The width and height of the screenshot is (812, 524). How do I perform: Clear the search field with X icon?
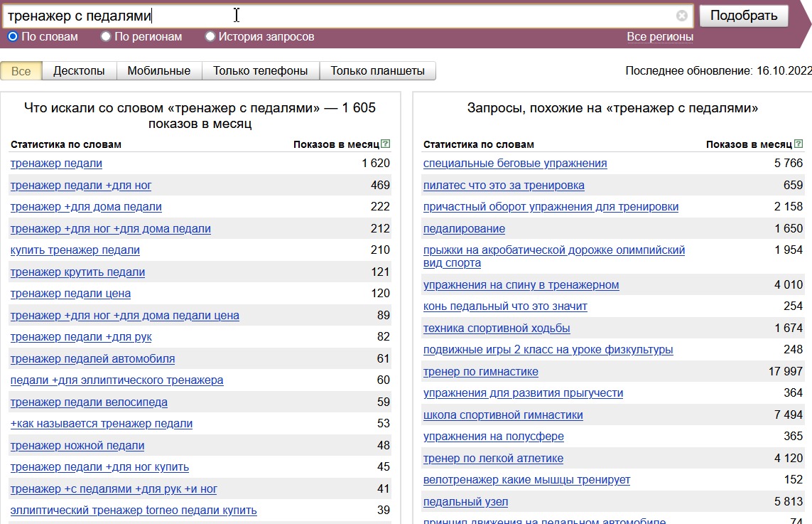click(681, 16)
